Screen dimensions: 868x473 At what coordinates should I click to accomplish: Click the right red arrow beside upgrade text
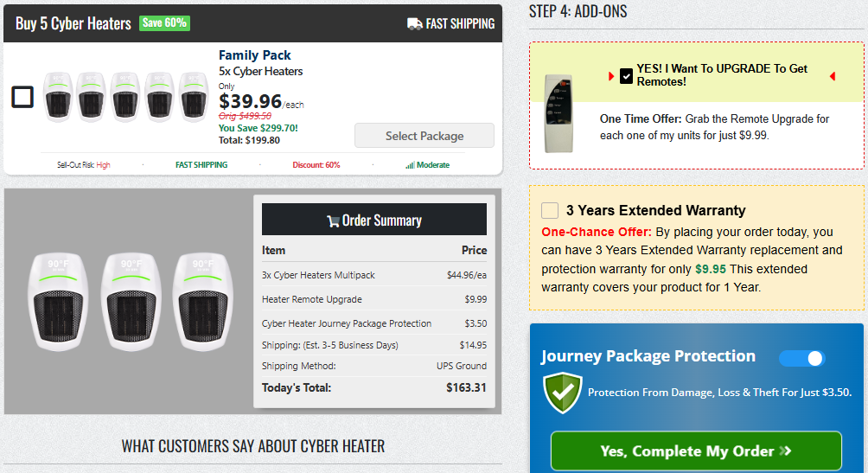point(833,76)
